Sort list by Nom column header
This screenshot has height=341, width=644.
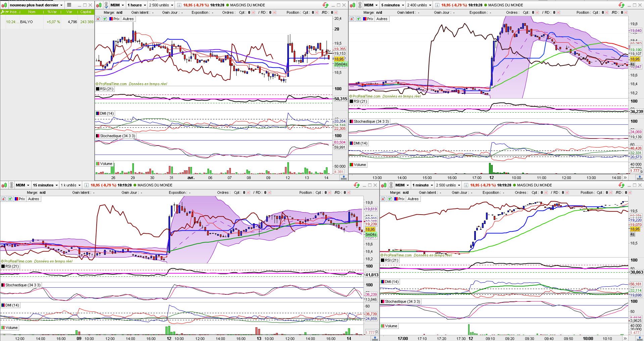point(32,12)
